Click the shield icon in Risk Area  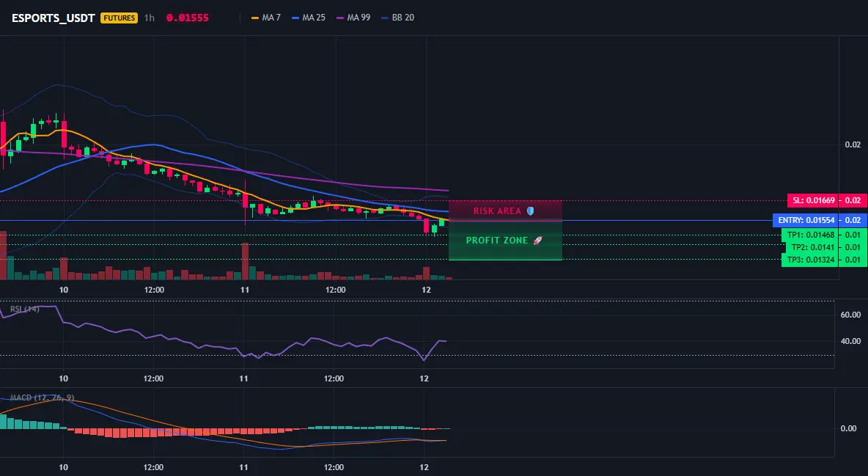(x=530, y=211)
